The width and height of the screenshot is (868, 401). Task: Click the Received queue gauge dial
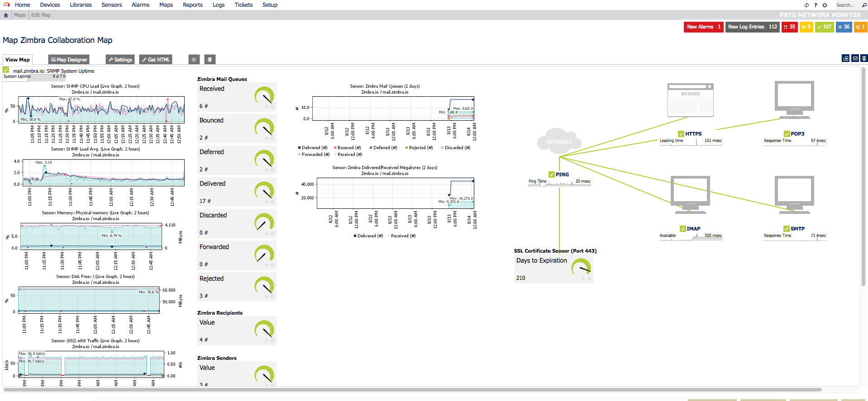264,96
